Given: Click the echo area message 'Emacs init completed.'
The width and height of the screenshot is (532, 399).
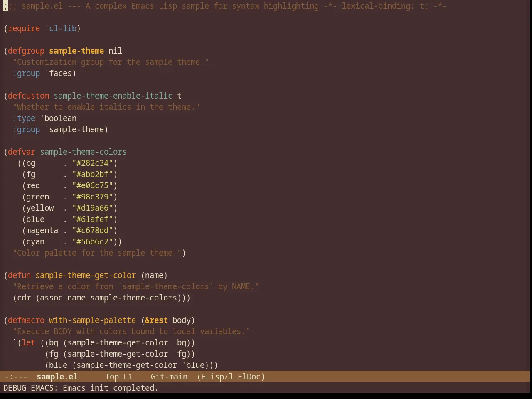Looking at the screenshot, I should (111, 388).
